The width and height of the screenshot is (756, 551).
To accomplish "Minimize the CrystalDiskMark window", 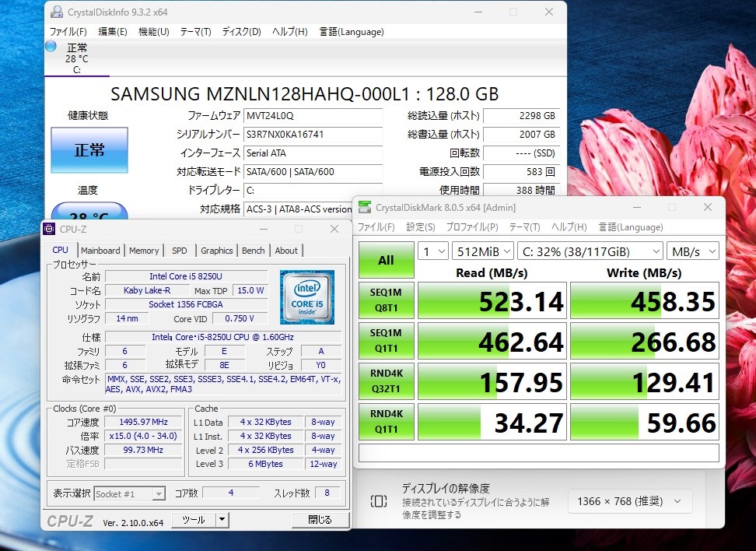I will 637,208.
